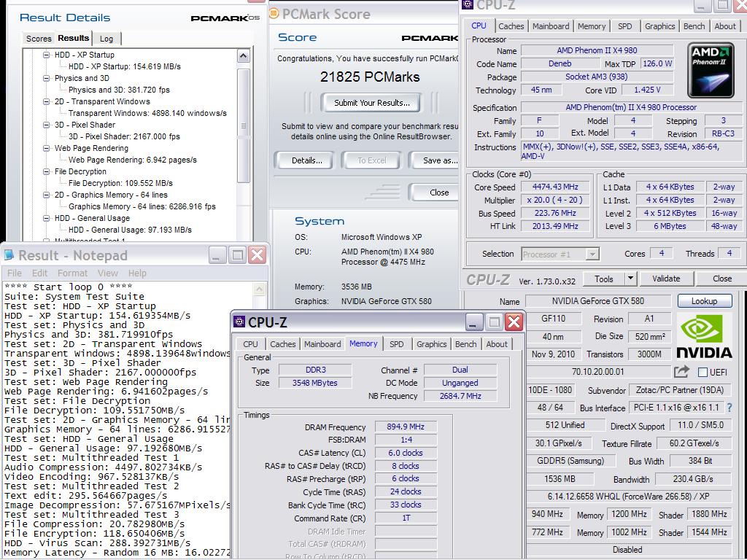Open the About tab in CPU-Z Memory window
This screenshot has height=560, width=747.
pyautogui.click(x=497, y=344)
